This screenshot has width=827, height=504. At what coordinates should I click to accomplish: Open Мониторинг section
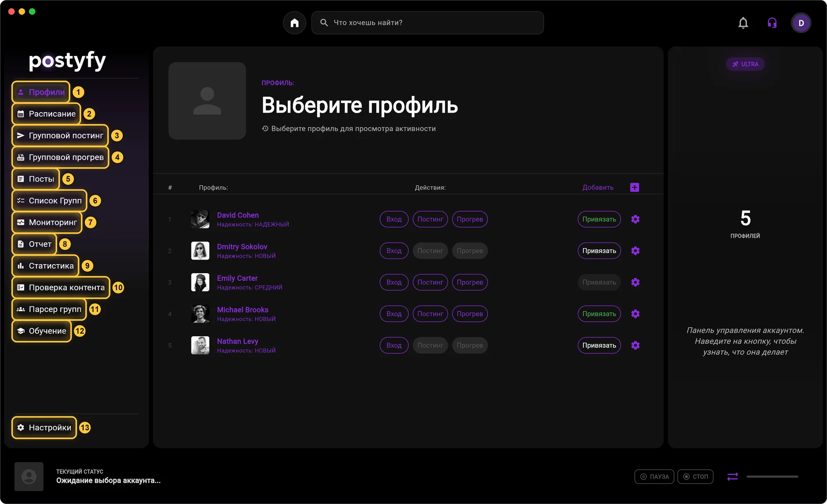click(47, 222)
